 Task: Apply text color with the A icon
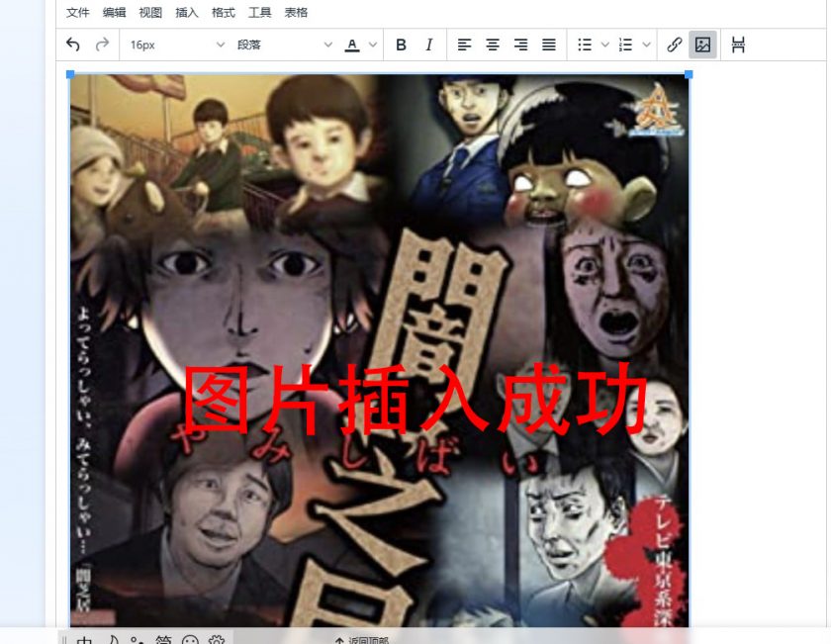tap(352, 46)
